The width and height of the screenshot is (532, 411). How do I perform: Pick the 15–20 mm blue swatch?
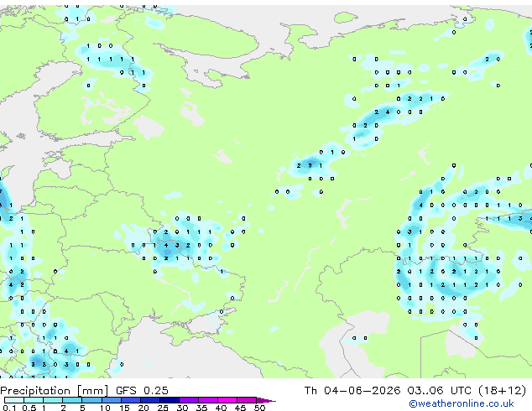(130, 400)
